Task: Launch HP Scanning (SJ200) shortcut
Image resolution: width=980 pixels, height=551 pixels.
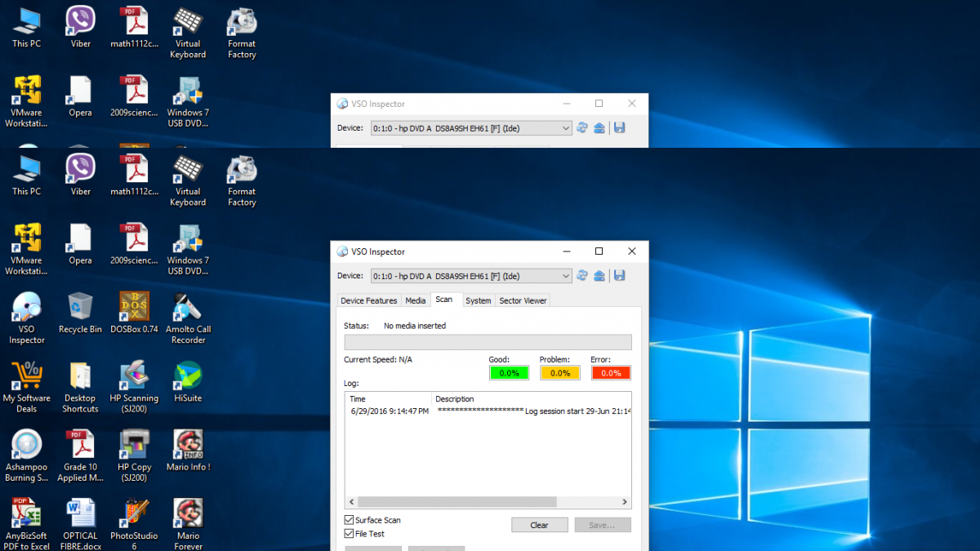Action: click(134, 387)
